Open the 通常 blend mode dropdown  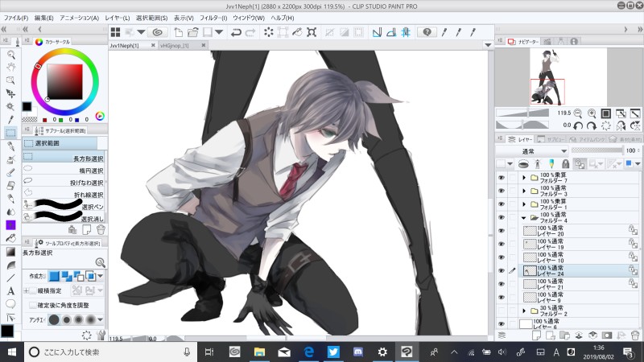532,151
